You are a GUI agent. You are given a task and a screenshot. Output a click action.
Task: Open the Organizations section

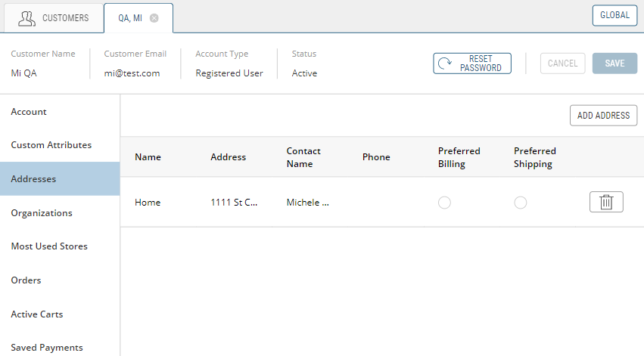[42, 213]
